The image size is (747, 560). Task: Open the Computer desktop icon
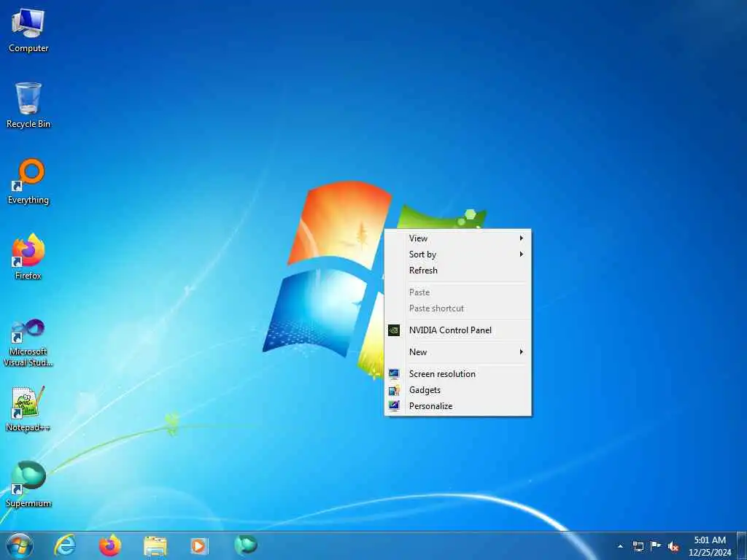tap(28, 31)
